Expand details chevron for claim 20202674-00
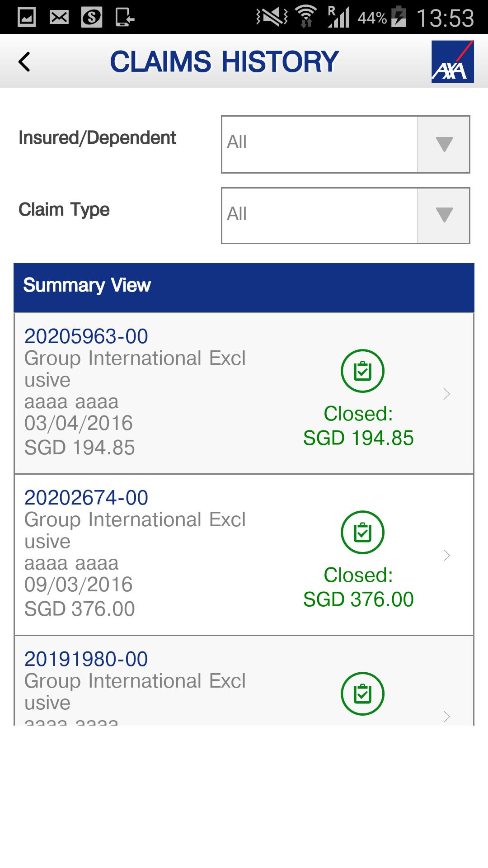Viewport: 488px width, 868px height. pos(446,555)
